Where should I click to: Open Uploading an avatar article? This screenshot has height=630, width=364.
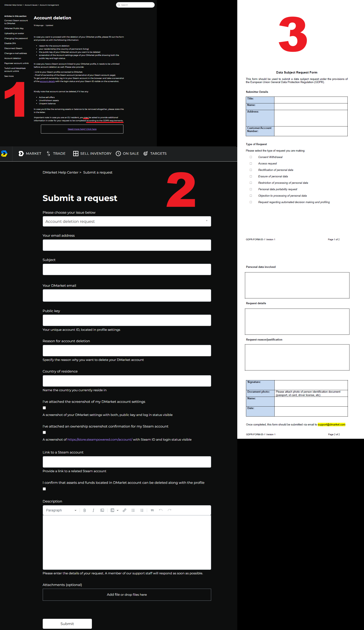[14, 33]
